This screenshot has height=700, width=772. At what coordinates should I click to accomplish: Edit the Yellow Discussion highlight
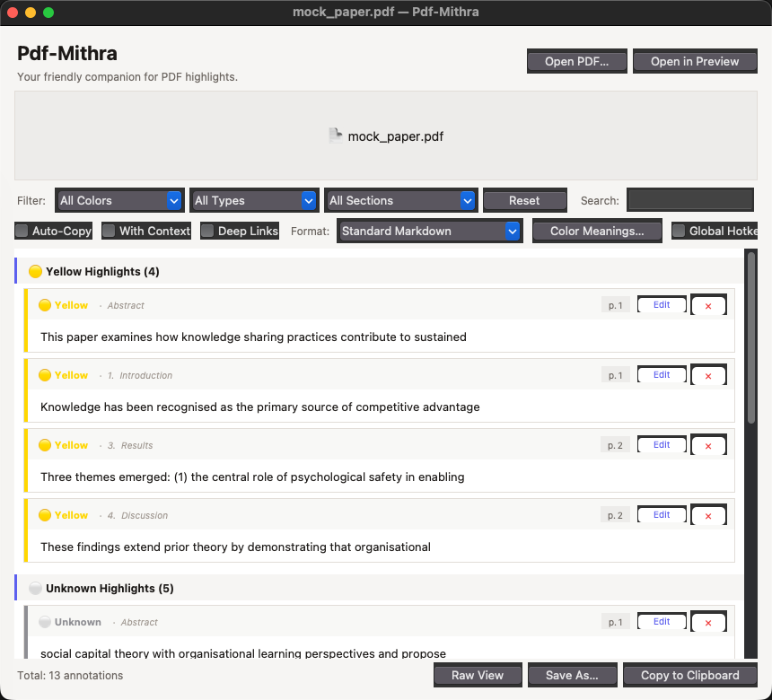(x=662, y=514)
